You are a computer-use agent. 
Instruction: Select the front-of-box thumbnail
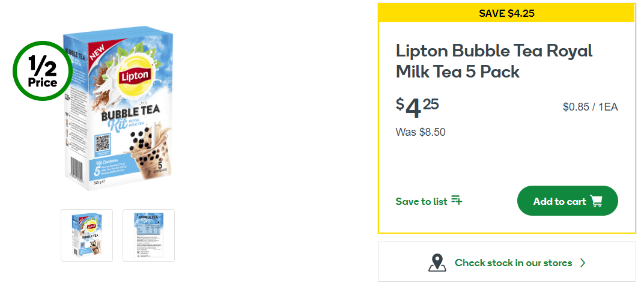click(x=87, y=236)
